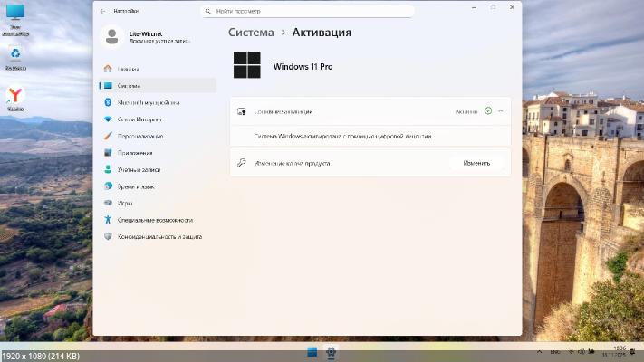644x362 pixels.
Task: Click the back arrow in Settings
Action: point(101,11)
